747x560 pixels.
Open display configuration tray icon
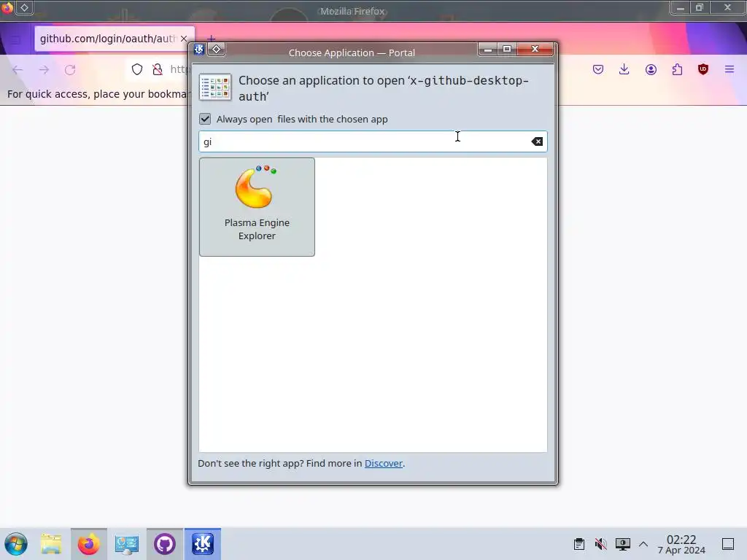click(623, 544)
